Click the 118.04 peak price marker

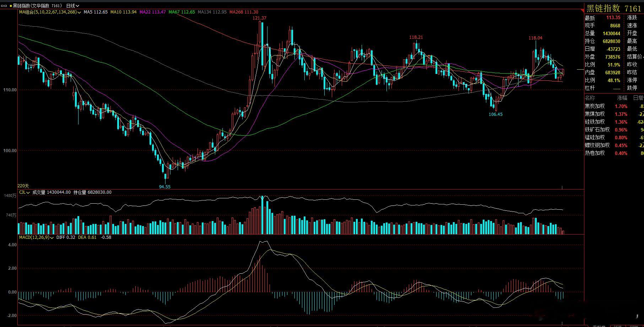pyautogui.click(x=535, y=38)
